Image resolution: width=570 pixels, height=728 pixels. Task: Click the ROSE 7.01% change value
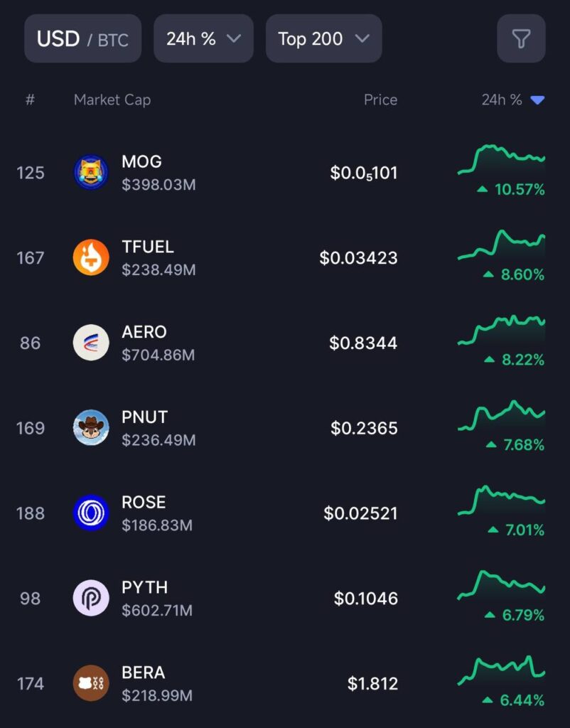[524, 530]
